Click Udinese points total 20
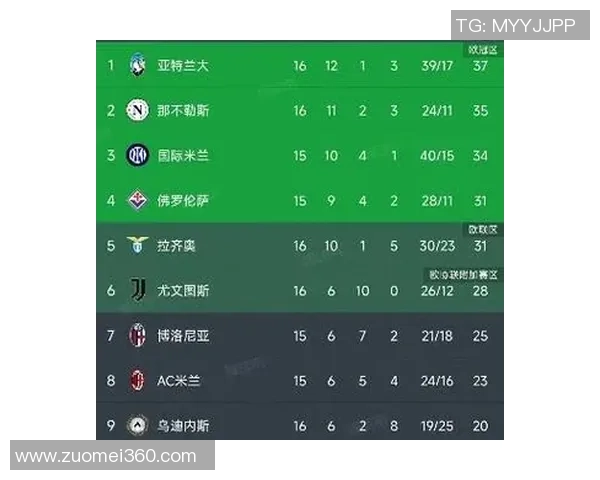 point(480,425)
